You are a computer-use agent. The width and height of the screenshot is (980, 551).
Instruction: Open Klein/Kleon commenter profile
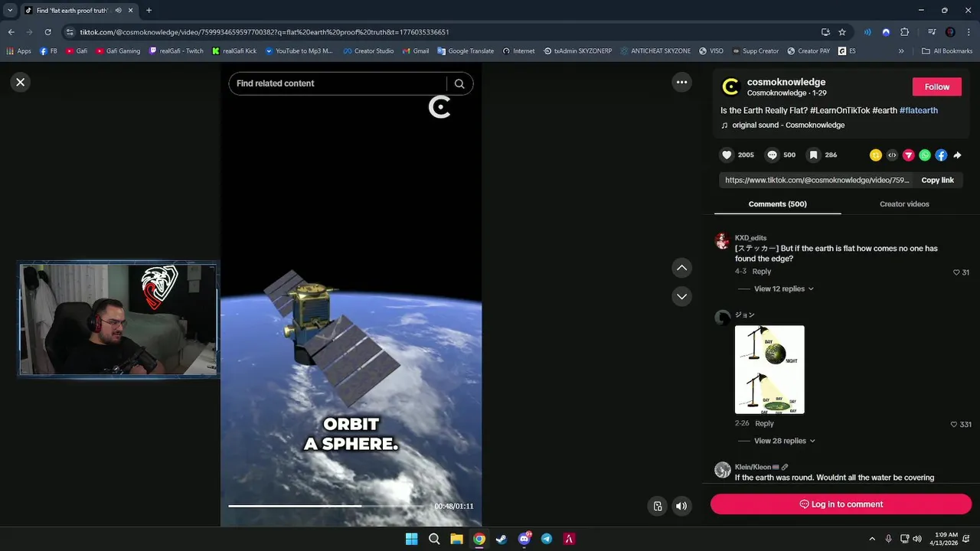coord(753,467)
